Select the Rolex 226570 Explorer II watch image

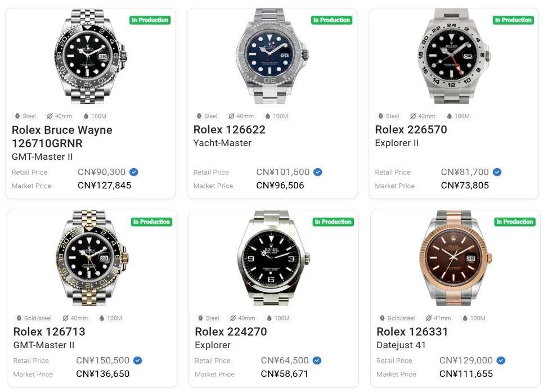pyautogui.click(x=453, y=56)
